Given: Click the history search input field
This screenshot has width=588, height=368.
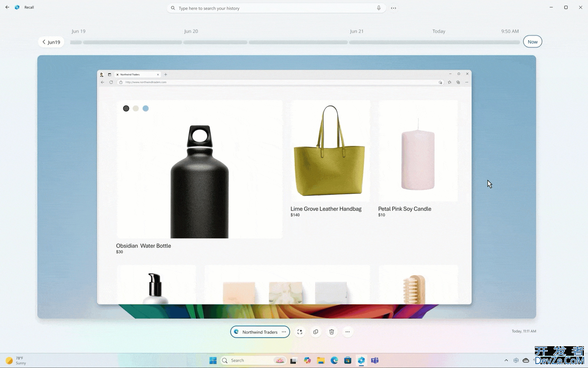Looking at the screenshot, I should coord(276,8).
